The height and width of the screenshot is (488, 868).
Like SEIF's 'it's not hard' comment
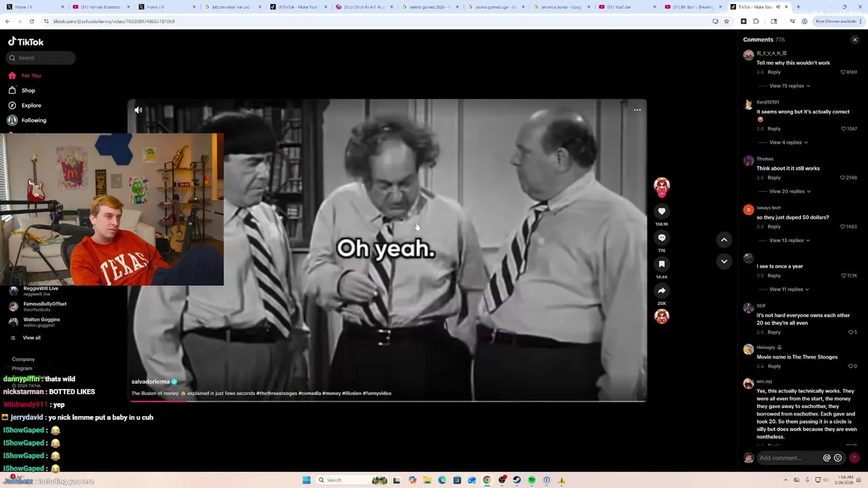(852, 332)
